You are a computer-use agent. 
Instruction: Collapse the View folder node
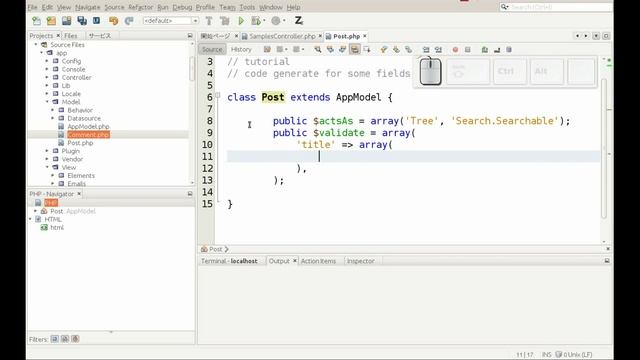click(x=47, y=167)
